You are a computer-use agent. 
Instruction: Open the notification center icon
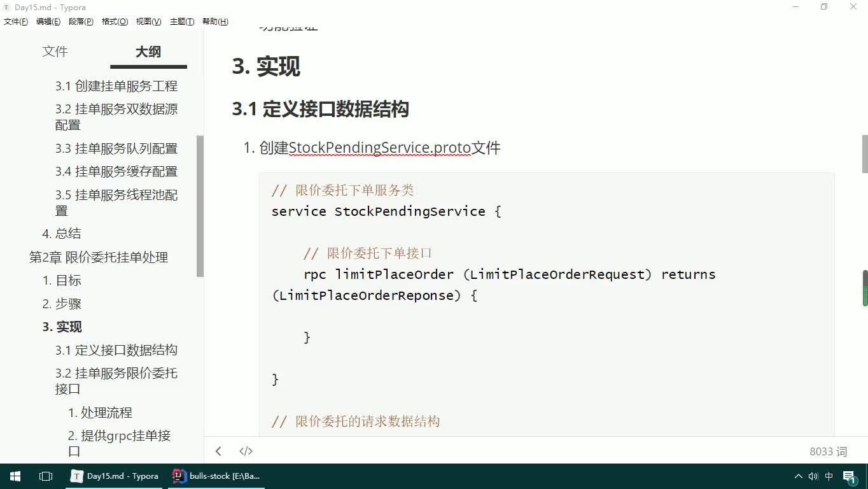point(850,476)
